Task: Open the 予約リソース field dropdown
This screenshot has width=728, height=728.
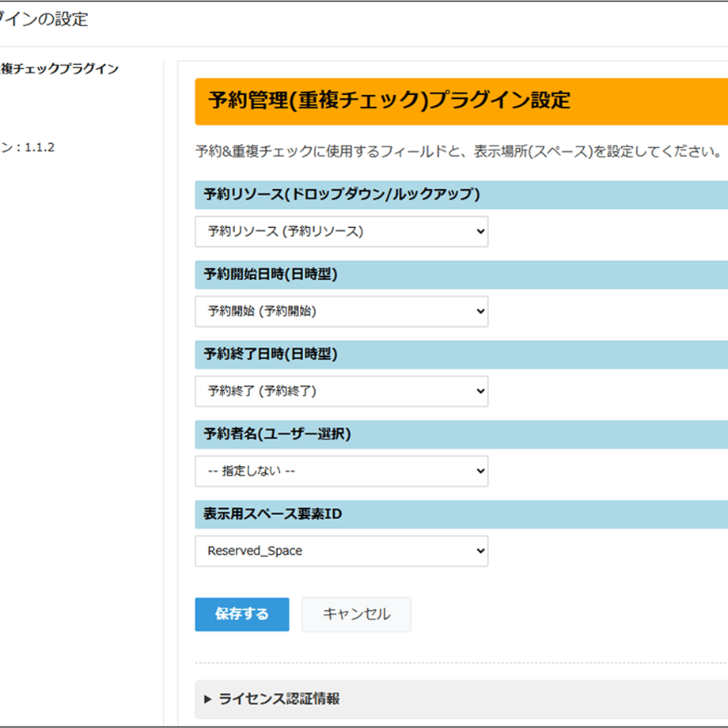Action: (x=341, y=231)
